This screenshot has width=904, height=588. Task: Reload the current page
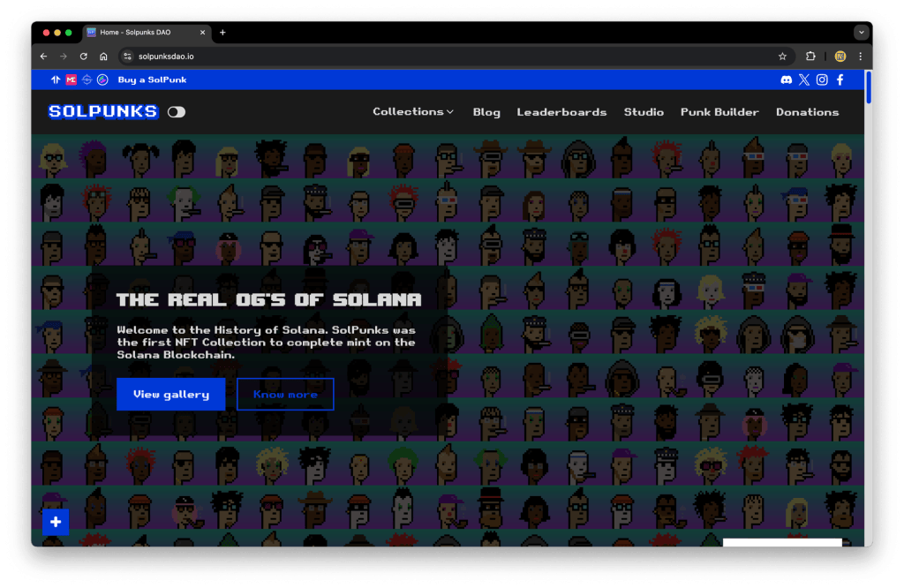point(84,56)
